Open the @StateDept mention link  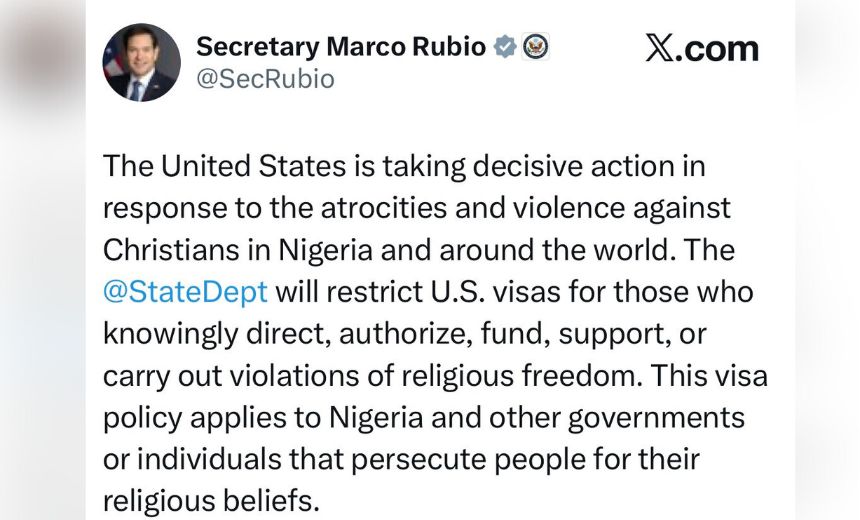(185, 292)
